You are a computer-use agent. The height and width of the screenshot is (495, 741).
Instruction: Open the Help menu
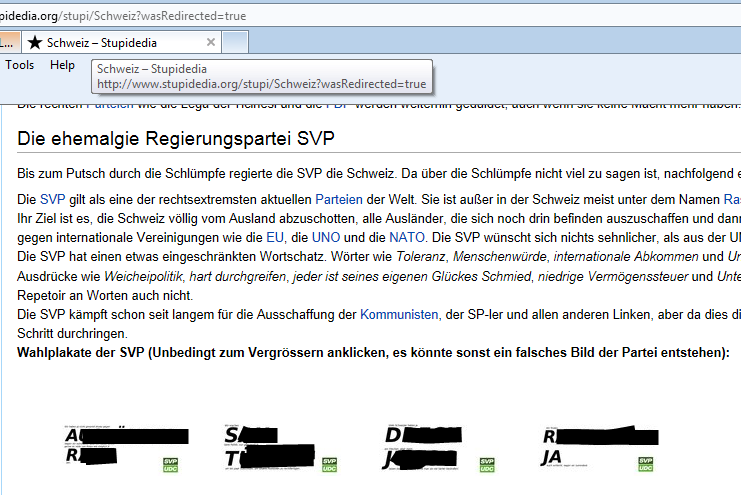click(x=62, y=65)
